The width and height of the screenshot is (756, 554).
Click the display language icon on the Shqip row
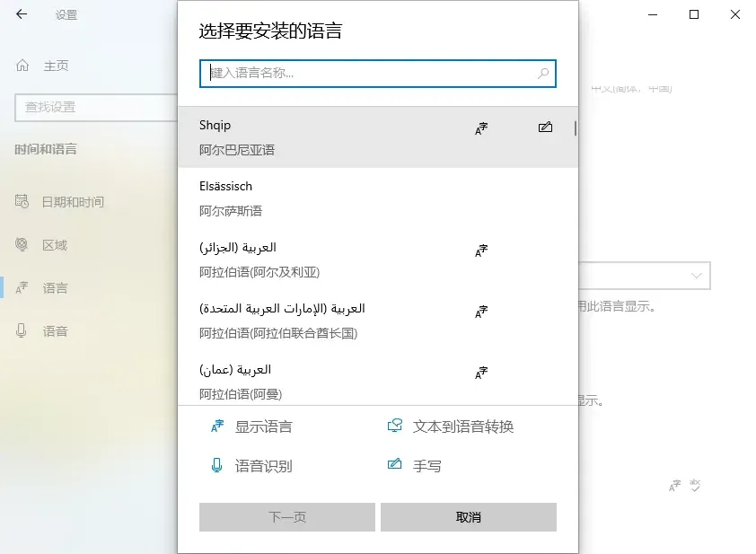coord(481,128)
